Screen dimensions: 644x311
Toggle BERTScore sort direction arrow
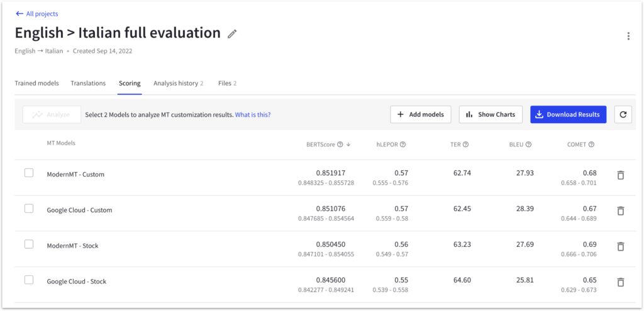tap(348, 145)
